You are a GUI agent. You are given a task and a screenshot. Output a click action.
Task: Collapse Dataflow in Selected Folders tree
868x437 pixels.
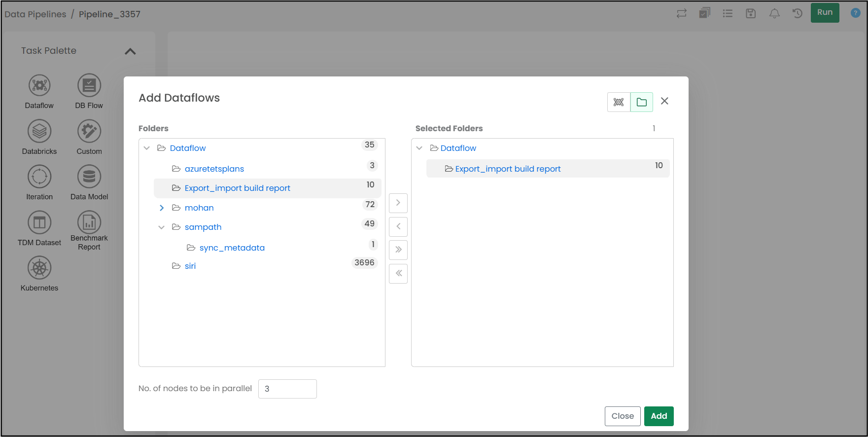419,148
